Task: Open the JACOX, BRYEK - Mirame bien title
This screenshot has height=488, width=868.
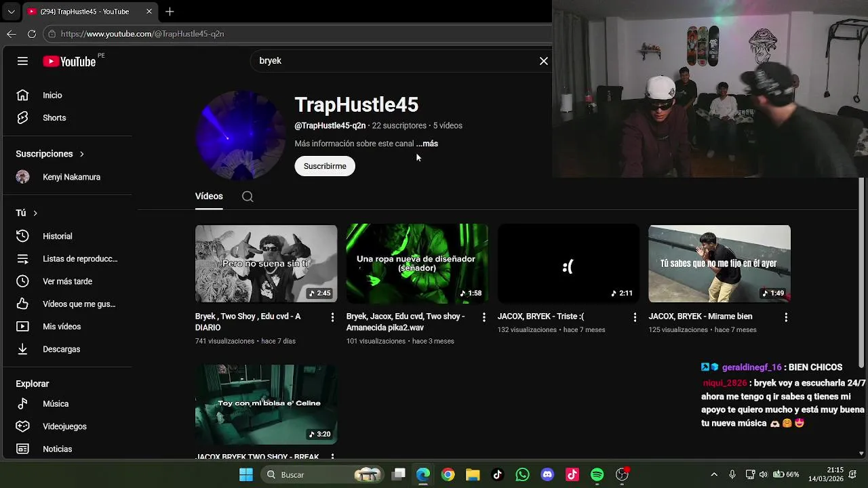Action: point(701,317)
